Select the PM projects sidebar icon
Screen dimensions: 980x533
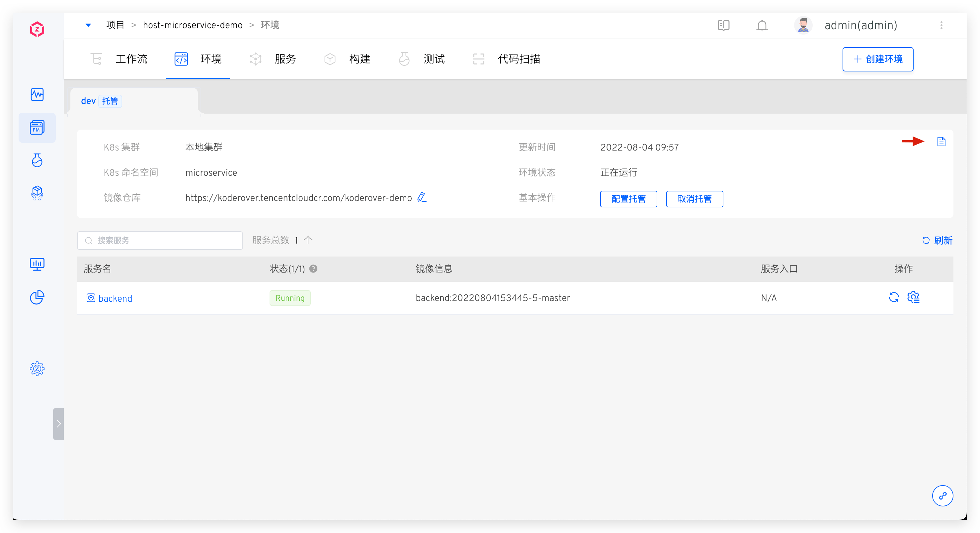click(37, 128)
